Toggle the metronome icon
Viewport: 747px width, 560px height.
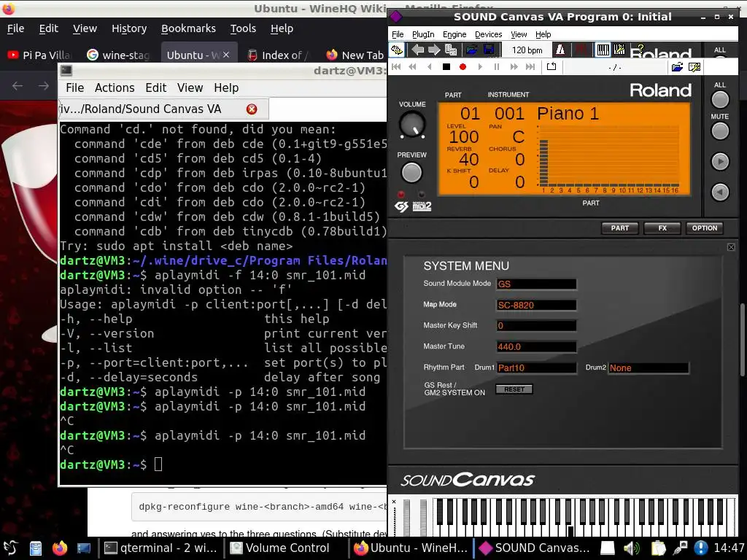pos(561,50)
